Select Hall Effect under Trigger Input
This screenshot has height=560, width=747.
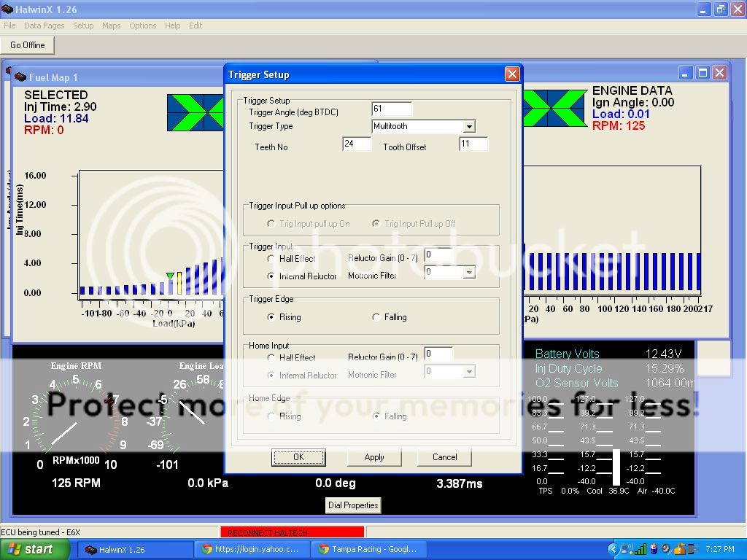coord(271,259)
